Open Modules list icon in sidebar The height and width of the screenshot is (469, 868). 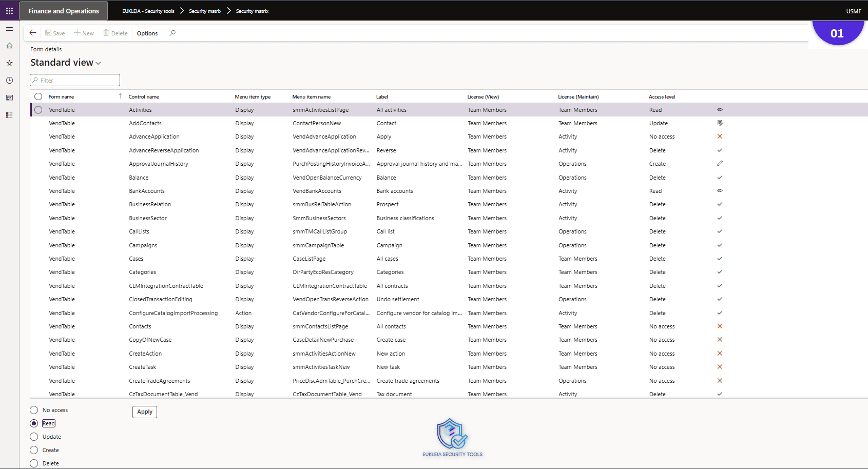pyautogui.click(x=9, y=115)
